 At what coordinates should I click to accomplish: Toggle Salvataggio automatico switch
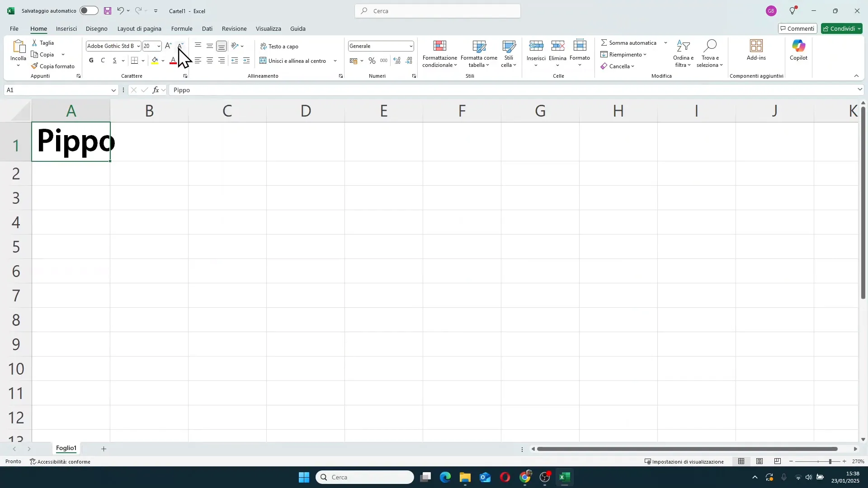point(89,11)
